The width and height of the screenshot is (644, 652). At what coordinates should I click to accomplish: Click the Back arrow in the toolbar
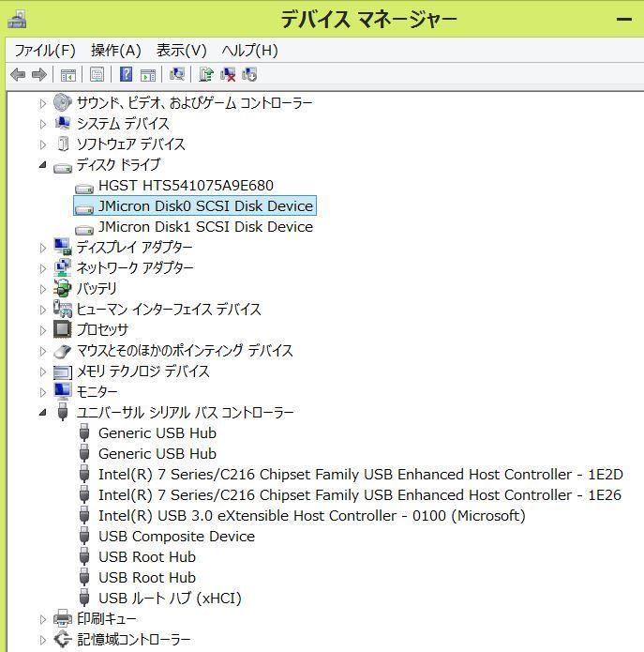pos(17,75)
